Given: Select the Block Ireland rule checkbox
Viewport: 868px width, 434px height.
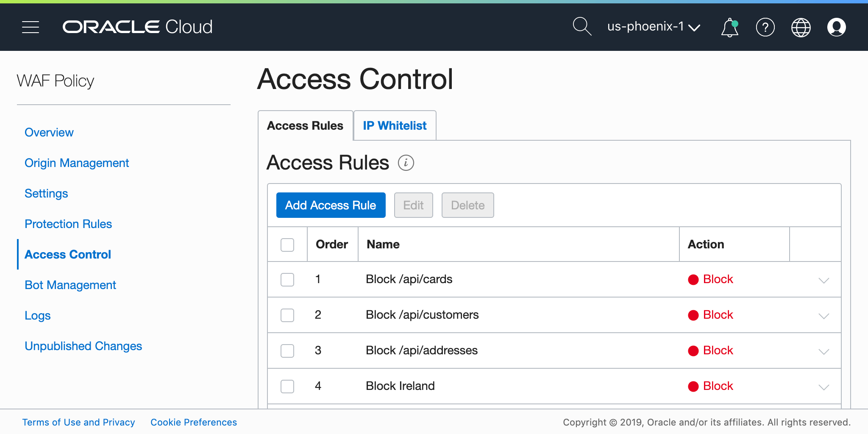Looking at the screenshot, I should pos(287,387).
